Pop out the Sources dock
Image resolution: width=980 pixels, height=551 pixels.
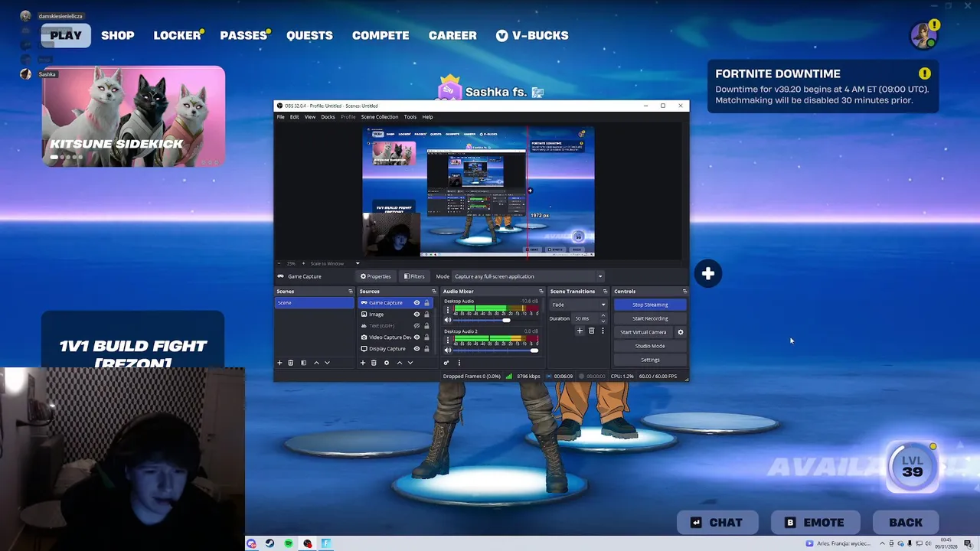434,292
